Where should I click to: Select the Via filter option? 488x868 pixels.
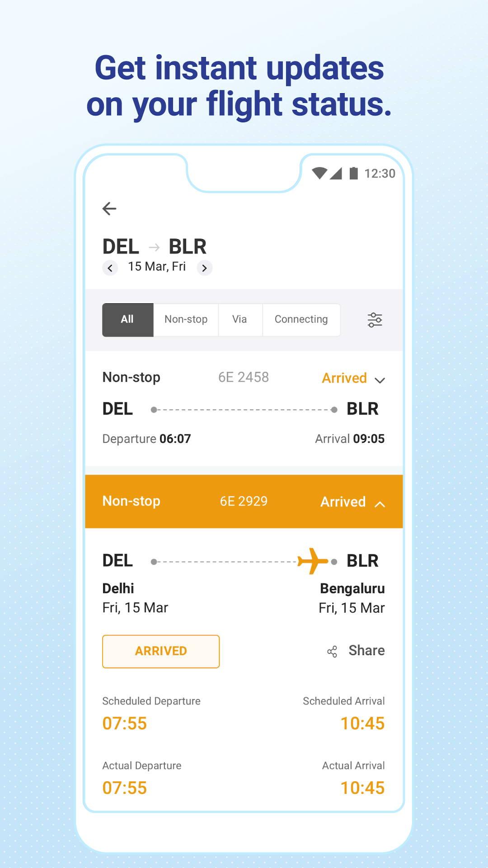pyautogui.click(x=239, y=320)
